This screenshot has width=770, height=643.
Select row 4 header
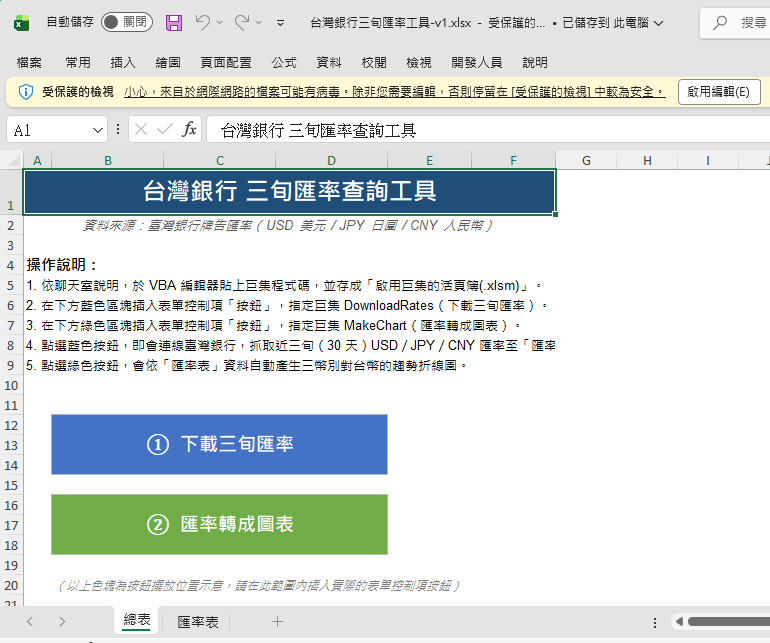[x=11, y=265]
